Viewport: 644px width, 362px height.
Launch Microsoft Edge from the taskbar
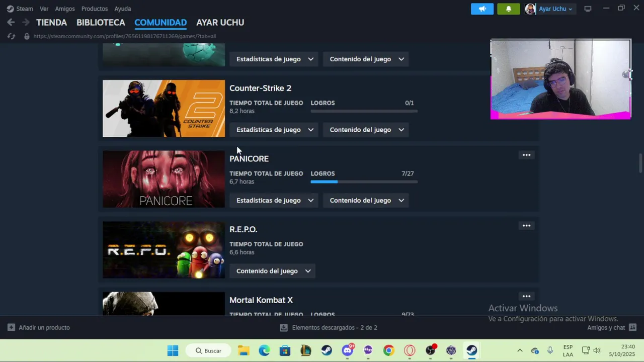pyautogui.click(x=264, y=350)
